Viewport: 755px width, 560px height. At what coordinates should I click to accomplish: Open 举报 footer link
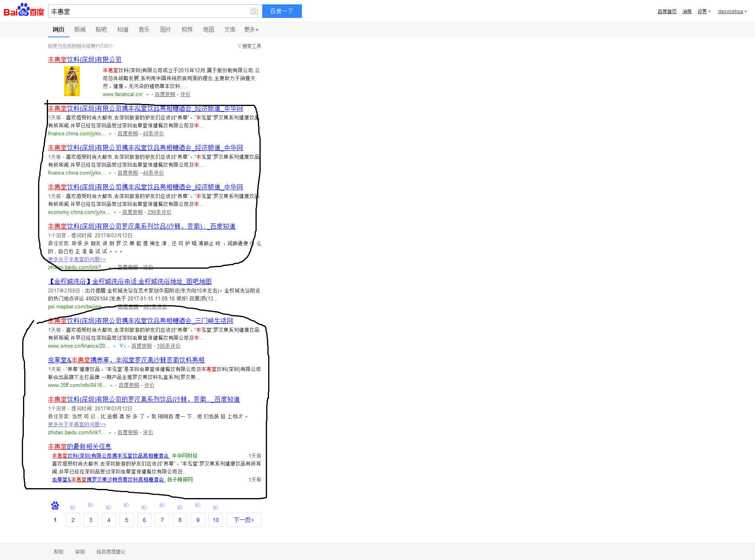[80, 552]
